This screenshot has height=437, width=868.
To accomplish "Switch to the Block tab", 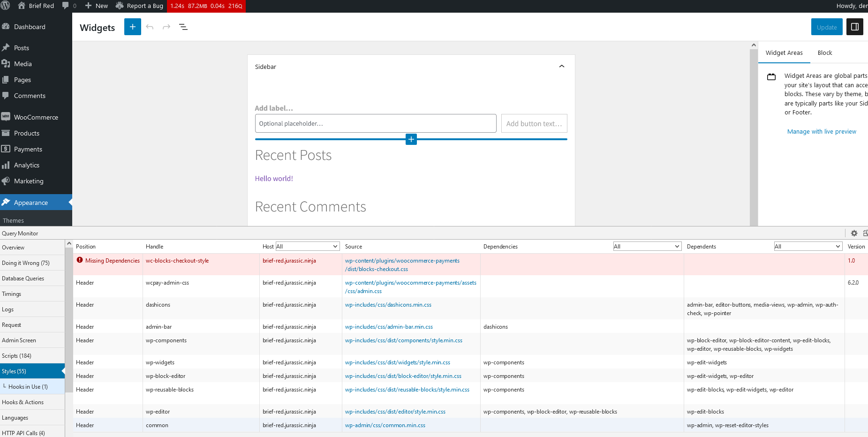I will tap(824, 53).
